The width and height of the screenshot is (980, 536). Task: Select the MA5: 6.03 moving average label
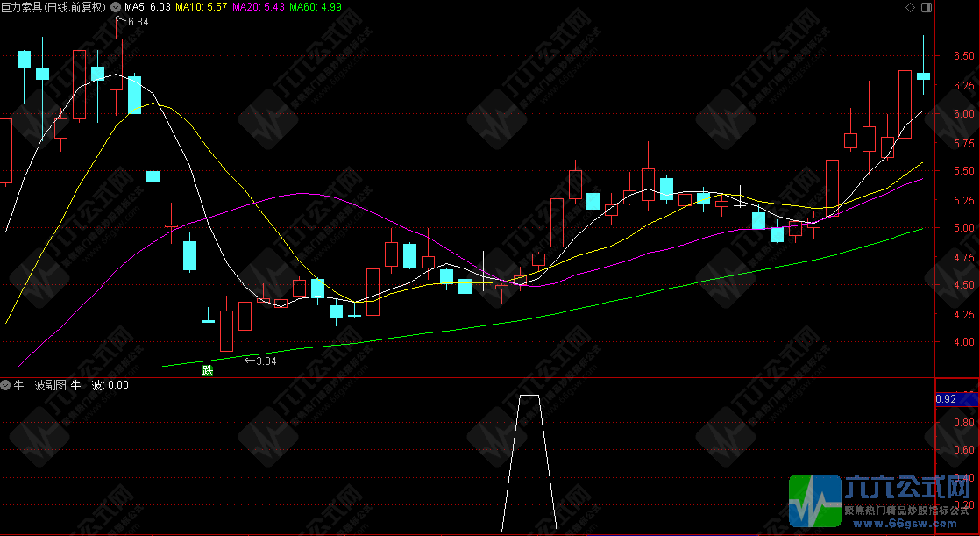click(x=148, y=7)
